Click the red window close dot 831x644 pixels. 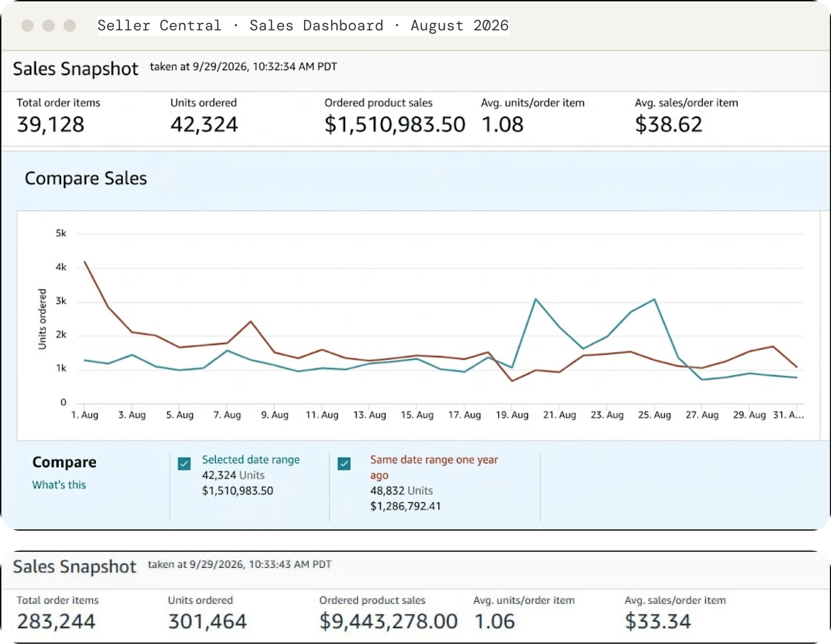27,26
